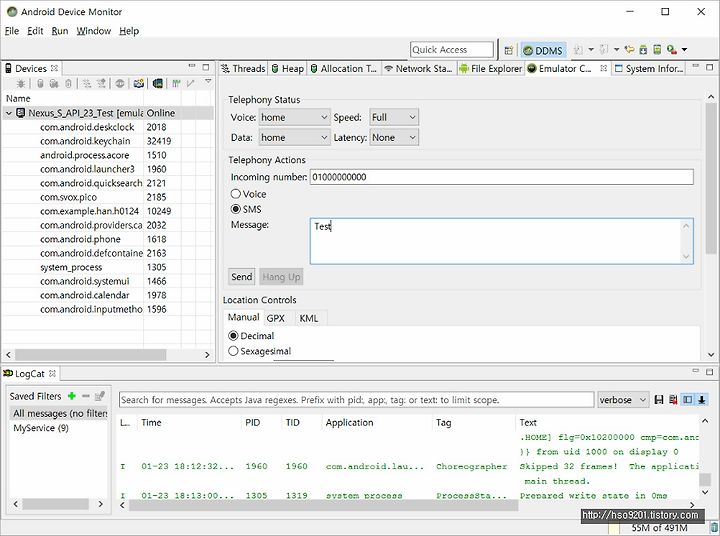
Task: Add a new LogCat filter with green plus
Action: 72,395
